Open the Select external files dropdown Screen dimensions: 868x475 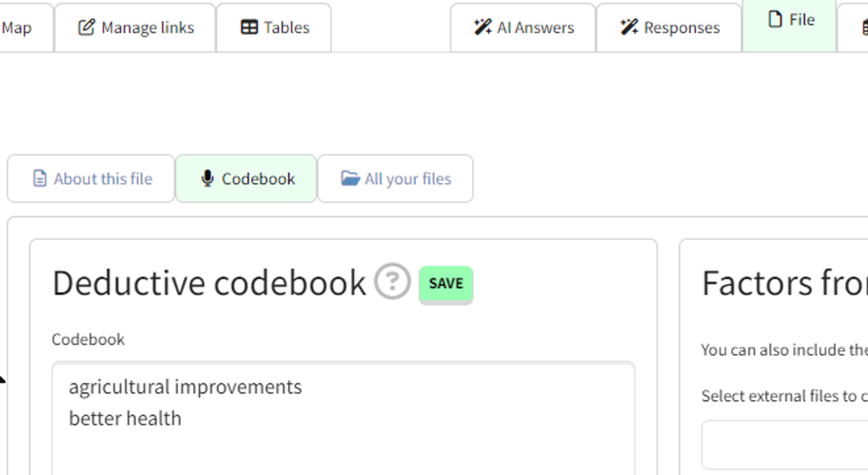click(x=785, y=444)
